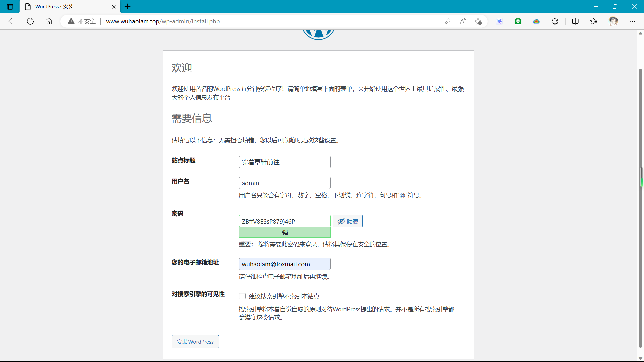Add this page to favorites
Image resolution: width=644 pixels, height=362 pixels.
tap(478, 21)
